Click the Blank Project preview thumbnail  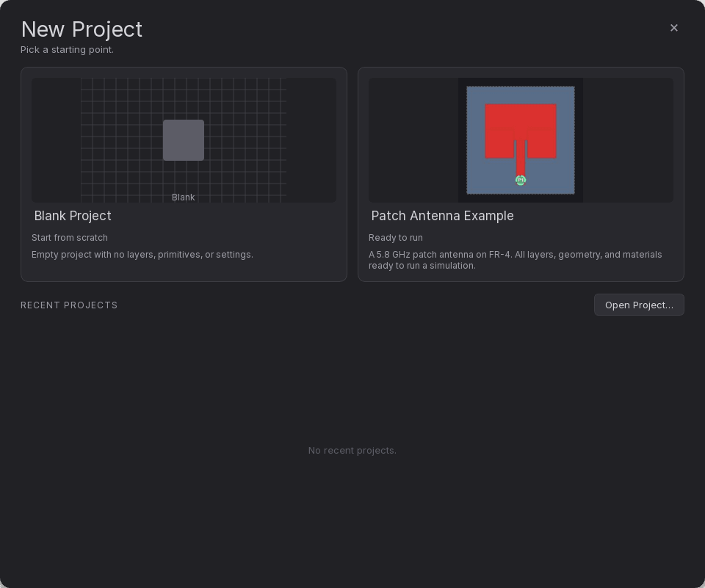[x=184, y=140]
